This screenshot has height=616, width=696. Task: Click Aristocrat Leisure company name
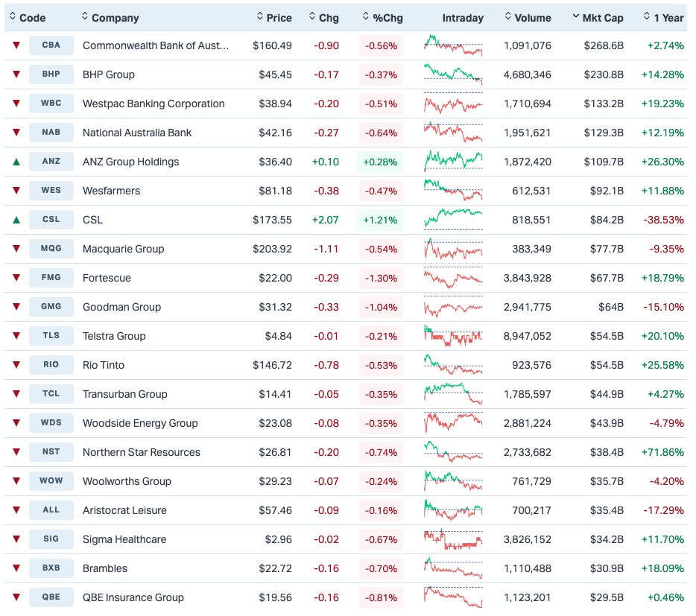(x=124, y=510)
